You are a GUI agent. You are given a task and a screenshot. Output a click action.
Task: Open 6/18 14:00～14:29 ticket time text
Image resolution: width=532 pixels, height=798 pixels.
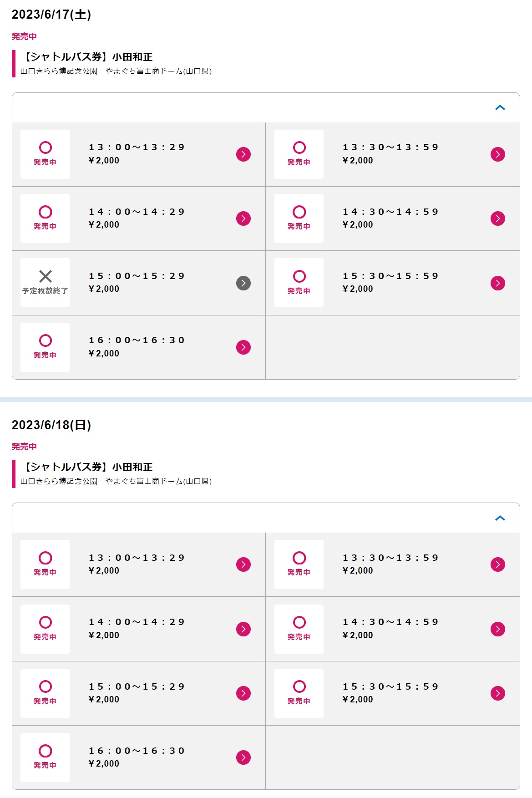tap(137, 622)
